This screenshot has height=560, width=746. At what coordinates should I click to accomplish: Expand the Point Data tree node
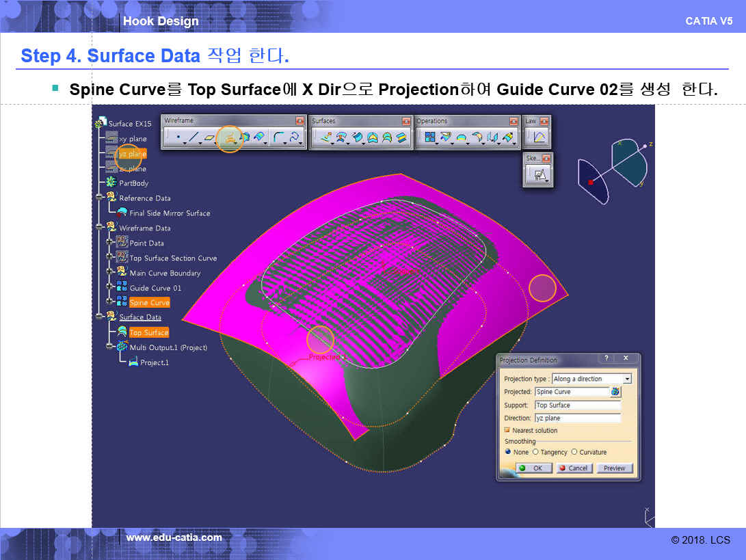[109, 242]
